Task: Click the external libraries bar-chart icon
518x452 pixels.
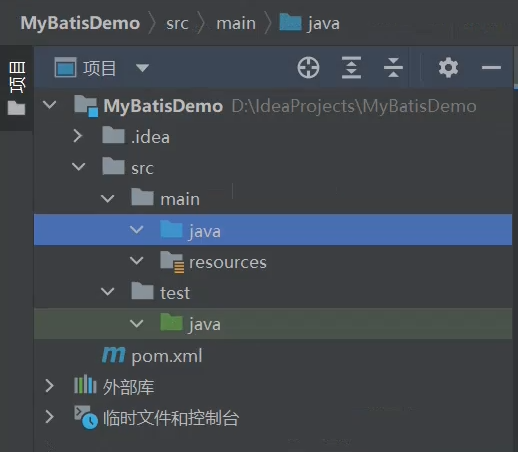Action: [x=85, y=384]
